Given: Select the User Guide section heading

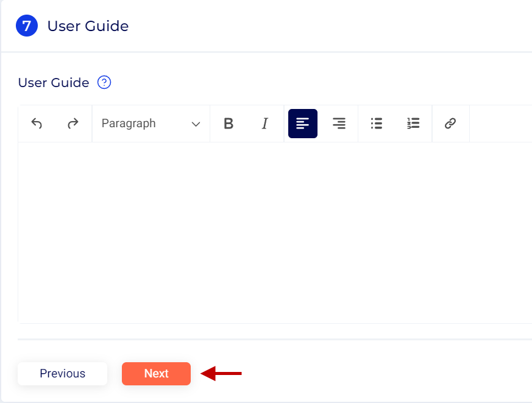Looking at the screenshot, I should (88, 26).
